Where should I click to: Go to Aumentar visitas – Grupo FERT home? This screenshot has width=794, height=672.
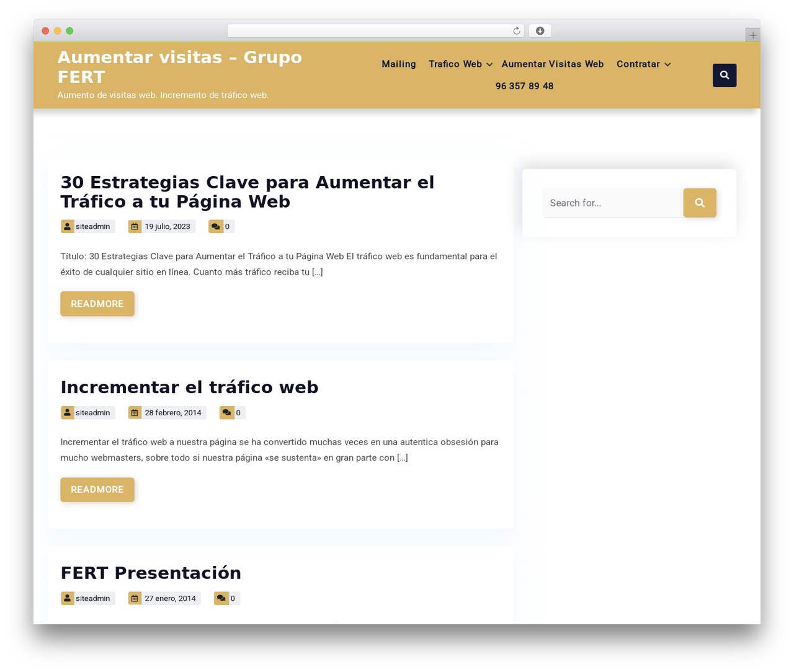pyautogui.click(x=180, y=67)
